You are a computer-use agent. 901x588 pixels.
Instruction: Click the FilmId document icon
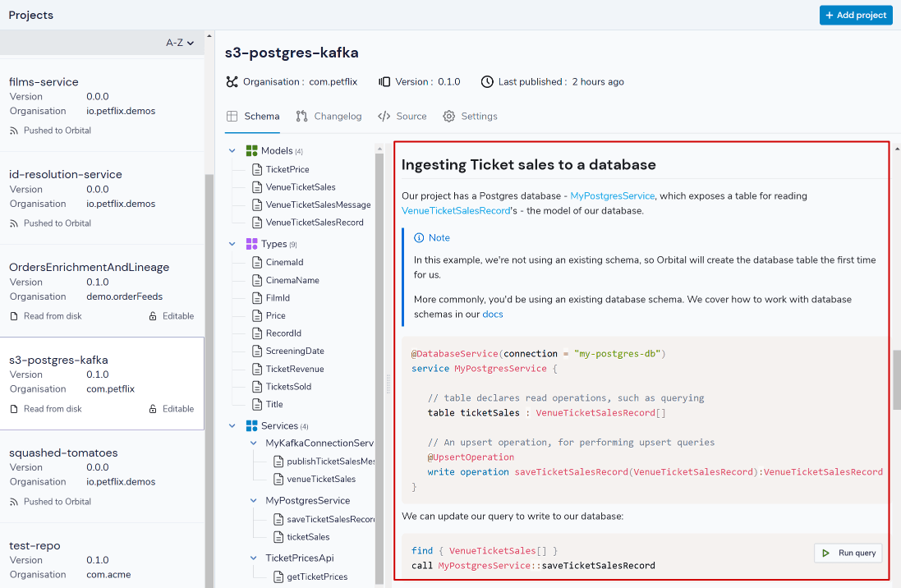pyautogui.click(x=257, y=298)
